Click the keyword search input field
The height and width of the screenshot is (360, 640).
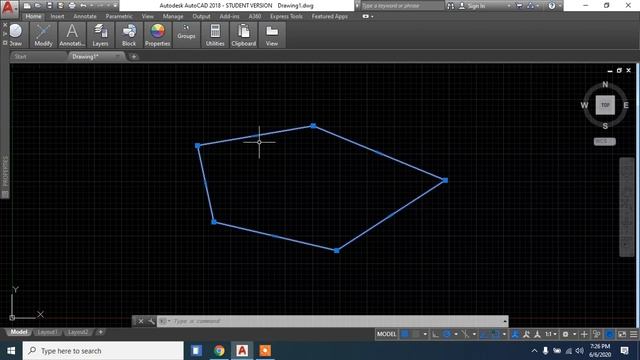(402, 6)
